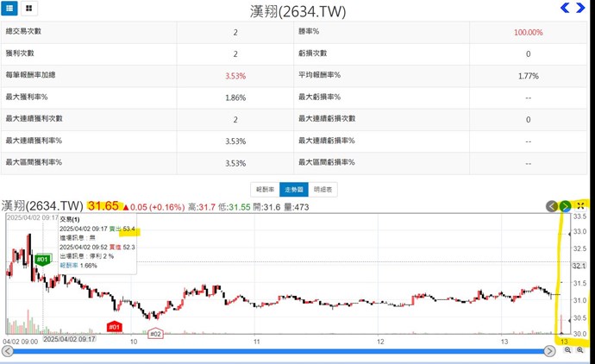The width and height of the screenshot is (595, 364).
Task: Click the 最大區間獲利率% label
Action: [34, 162]
